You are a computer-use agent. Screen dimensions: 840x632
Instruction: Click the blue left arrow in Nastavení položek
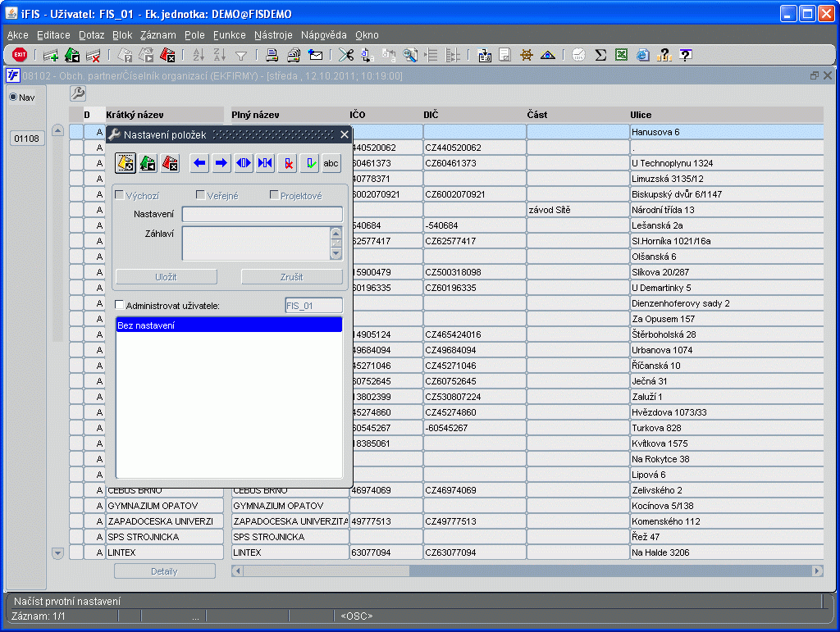pyautogui.click(x=199, y=163)
